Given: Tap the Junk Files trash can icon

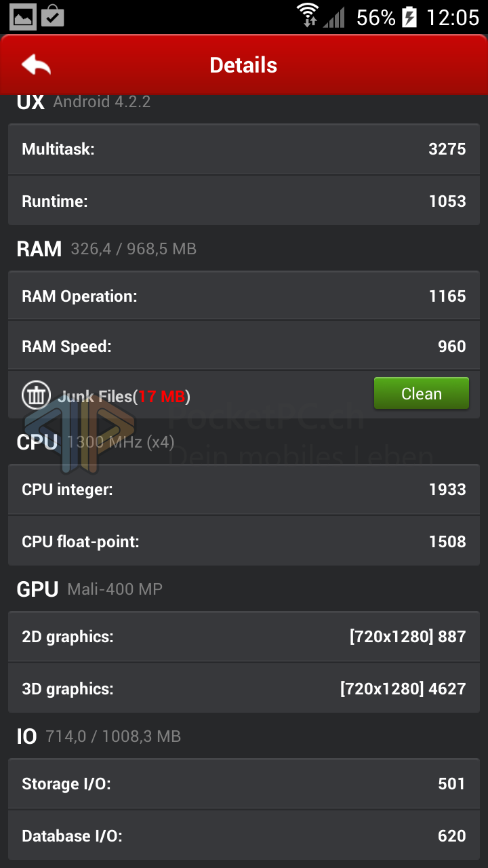Looking at the screenshot, I should [35, 395].
